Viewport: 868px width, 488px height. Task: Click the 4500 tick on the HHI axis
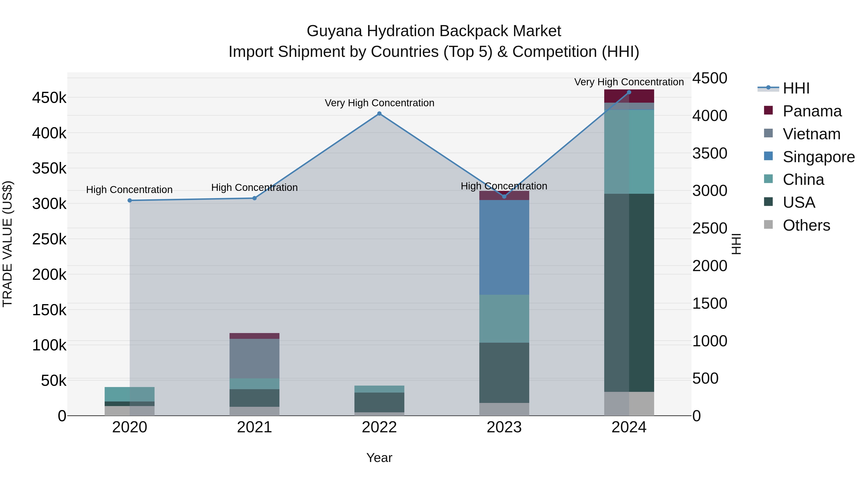[x=710, y=78]
